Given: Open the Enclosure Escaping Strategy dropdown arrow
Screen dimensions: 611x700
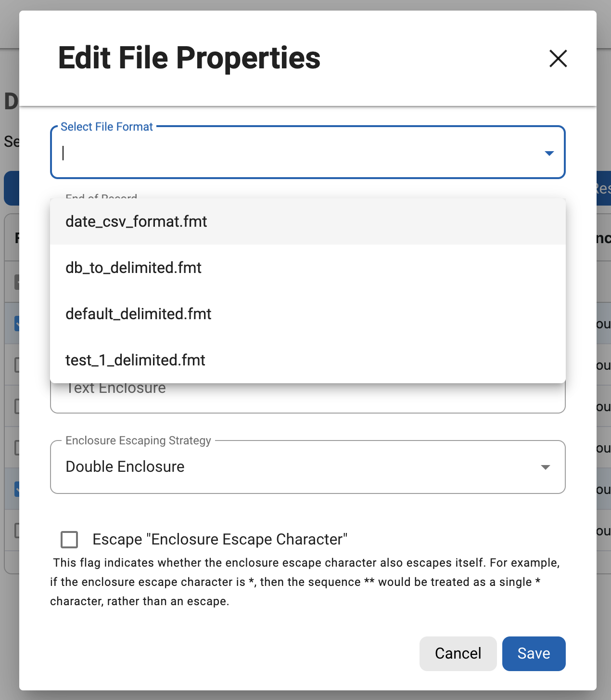Looking at the screenshot, I should coord(545,467).
